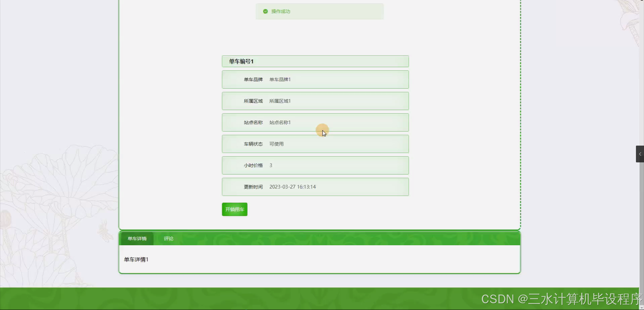Click the scrollbar down arrow at bottom right
The width and height of the screenshot is (644, 310).
click(642, 307)
